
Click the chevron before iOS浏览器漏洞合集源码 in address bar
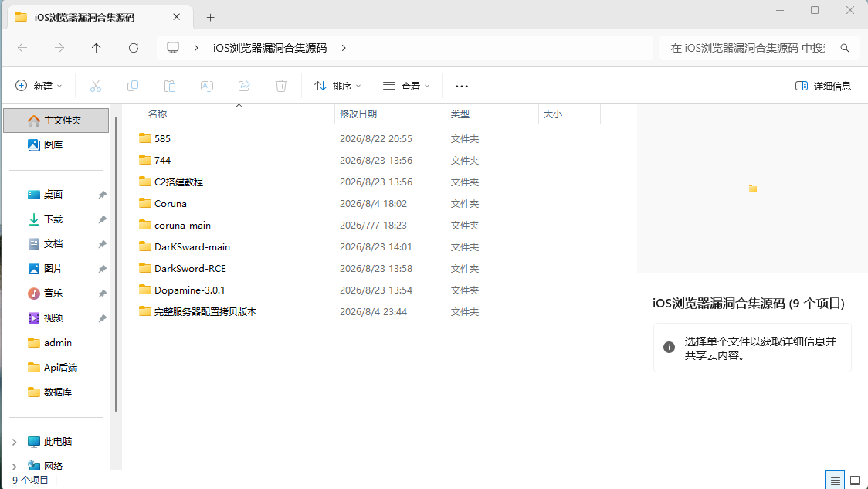pos(196,48)
